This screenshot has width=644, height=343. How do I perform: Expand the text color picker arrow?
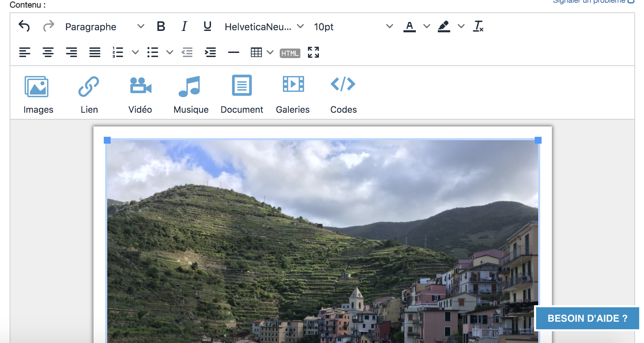click(426, 26)
